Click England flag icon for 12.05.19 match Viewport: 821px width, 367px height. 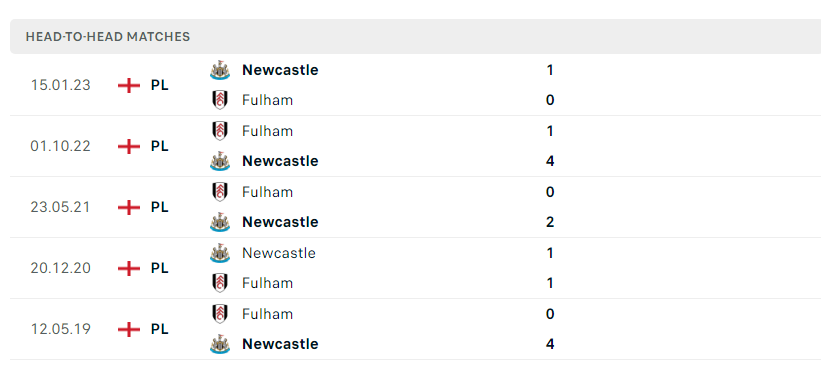click(x=129, y=329)
